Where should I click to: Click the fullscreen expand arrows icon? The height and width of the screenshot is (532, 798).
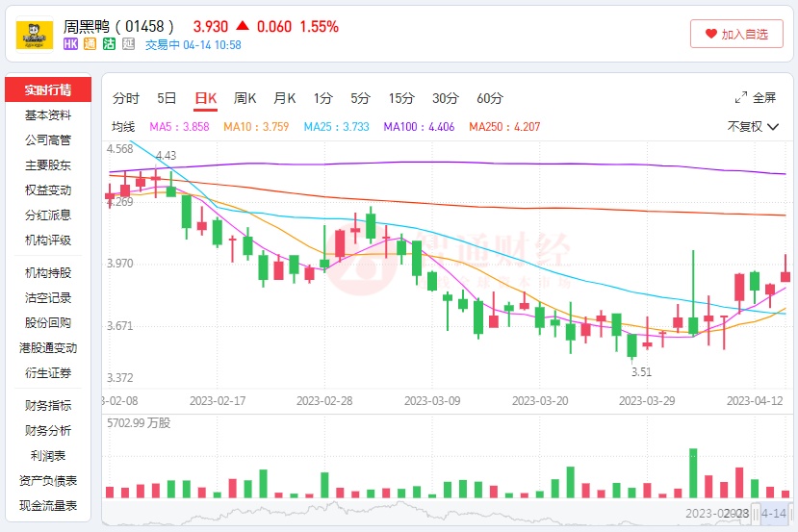(x=741, y=97)
